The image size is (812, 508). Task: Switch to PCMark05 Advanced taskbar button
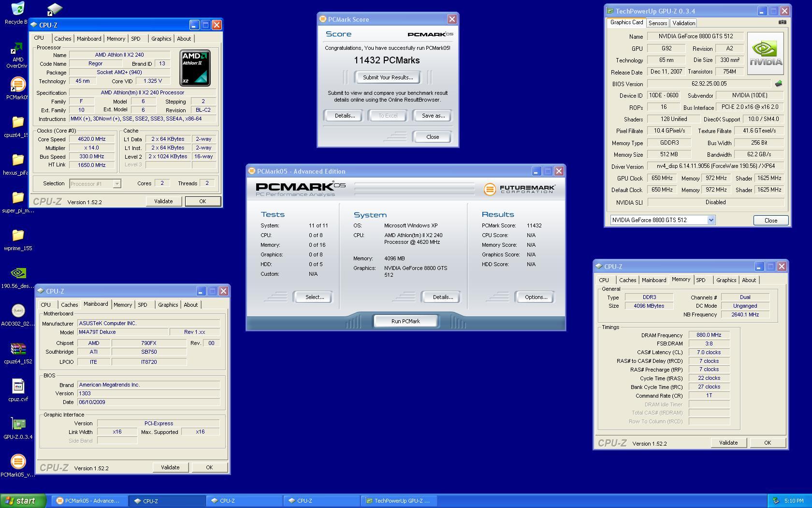point(90,501)
